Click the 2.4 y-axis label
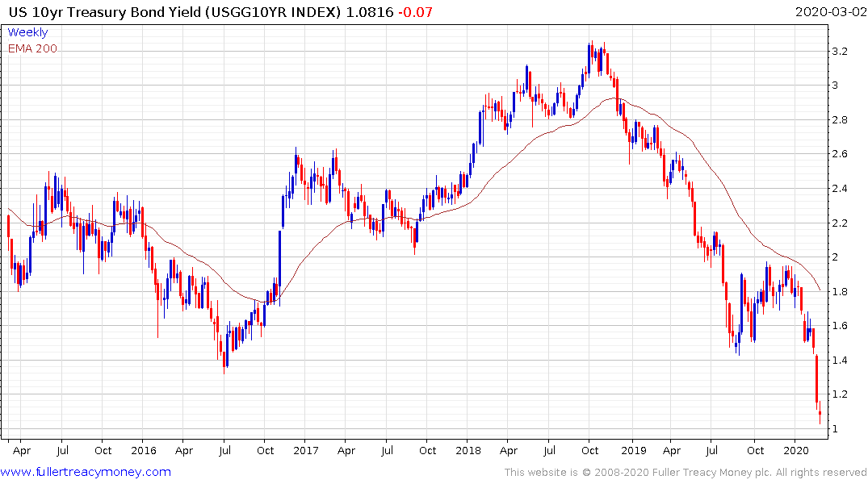 [840, 189]
